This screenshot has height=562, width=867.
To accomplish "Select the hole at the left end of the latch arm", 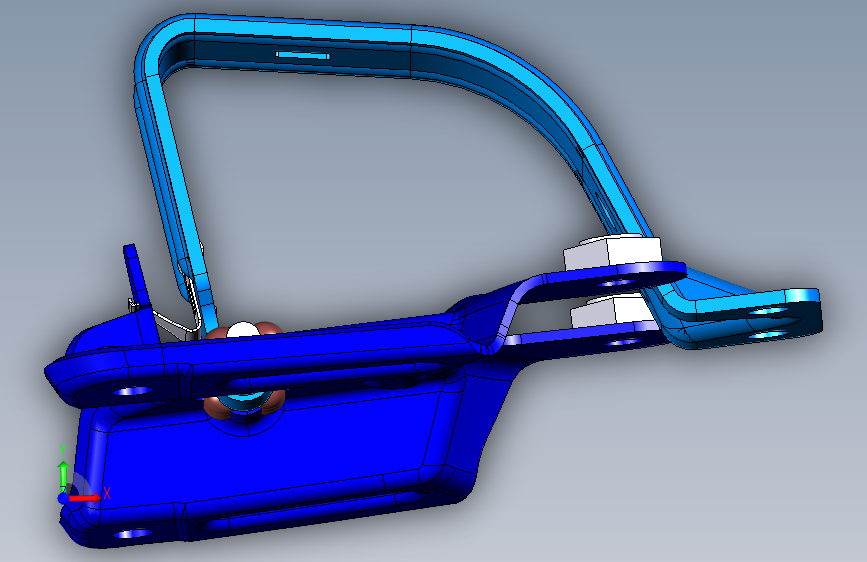I will click(x=133, y=391).
